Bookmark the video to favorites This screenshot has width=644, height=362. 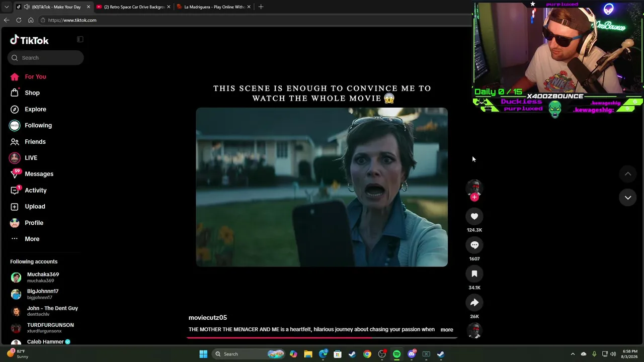click(x=474, y=274)
